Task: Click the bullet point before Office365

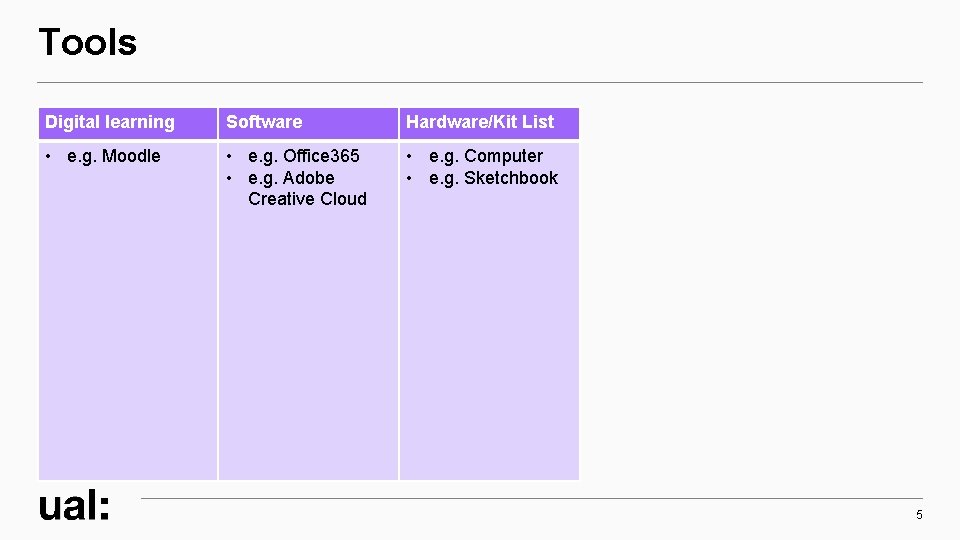Action: point(229,157)
